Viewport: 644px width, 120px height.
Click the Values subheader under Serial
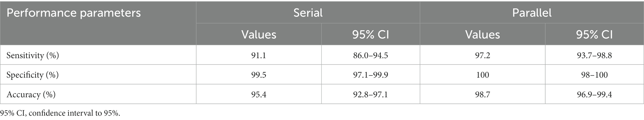pyautogui.click(x=259, y=34)
